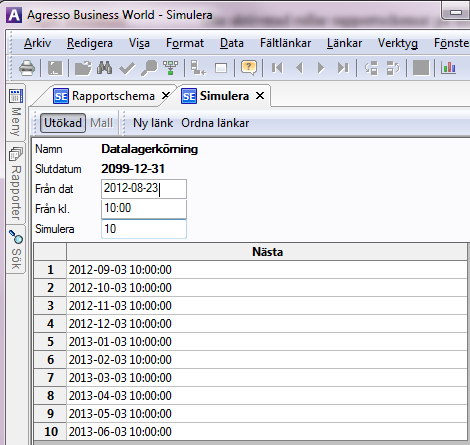Open the Meny side panel
The image size is (470, 445).
[16, 113]
